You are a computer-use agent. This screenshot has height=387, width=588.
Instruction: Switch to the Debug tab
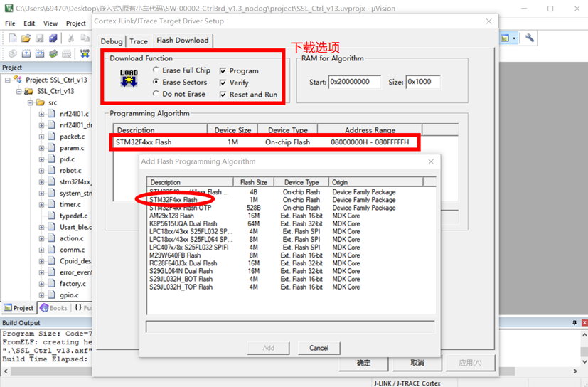(112, 41)
